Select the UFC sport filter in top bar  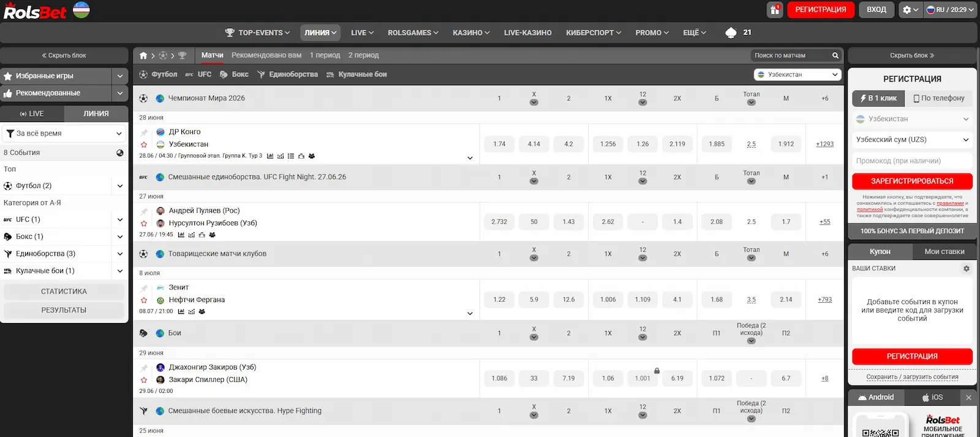point(198,74)
